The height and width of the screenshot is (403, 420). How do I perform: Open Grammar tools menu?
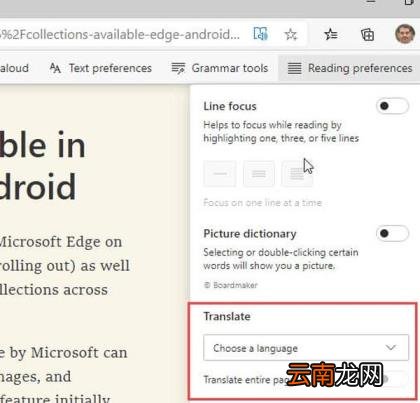coord(220,68)
